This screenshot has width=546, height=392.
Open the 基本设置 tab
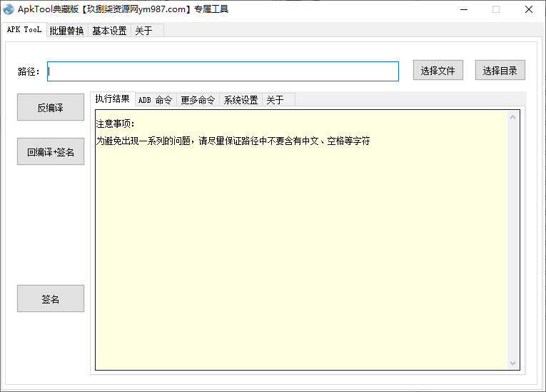(x=109, y=31)
